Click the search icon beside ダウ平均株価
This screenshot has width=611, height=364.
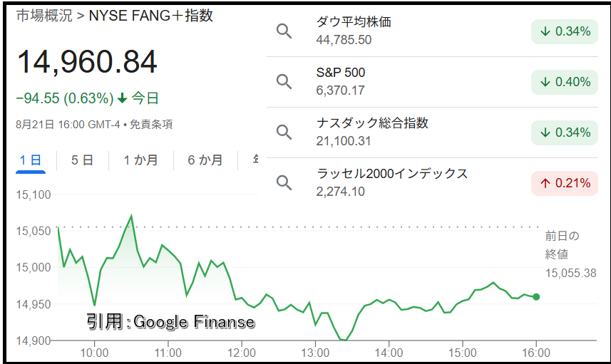click(284, 31)
